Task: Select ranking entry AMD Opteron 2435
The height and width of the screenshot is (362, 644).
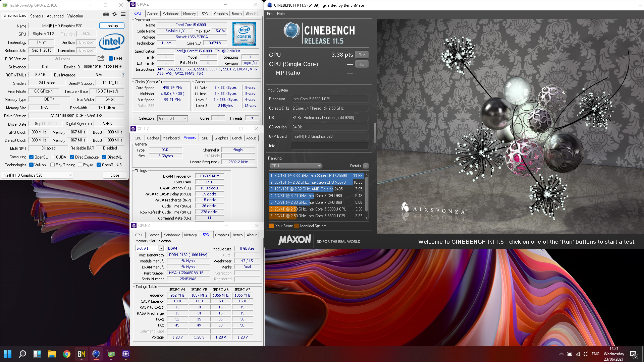Action: (316, 189)
